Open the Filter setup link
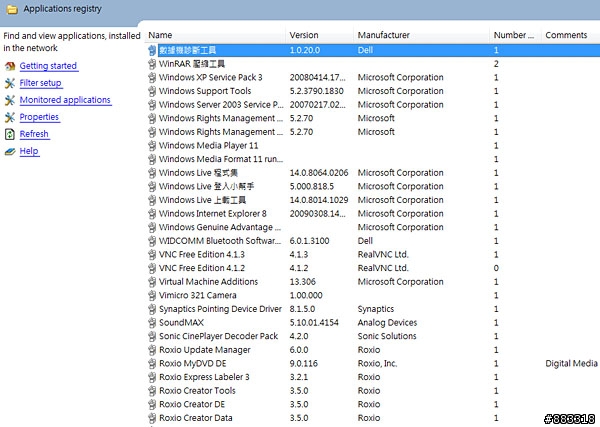Viewport: 600px width, 427px height. coord(41,83)
